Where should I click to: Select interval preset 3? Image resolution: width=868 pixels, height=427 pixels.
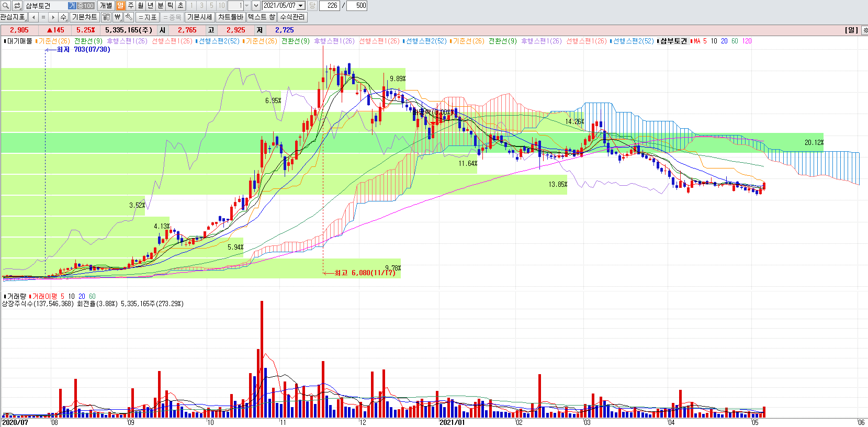point(201,6)
